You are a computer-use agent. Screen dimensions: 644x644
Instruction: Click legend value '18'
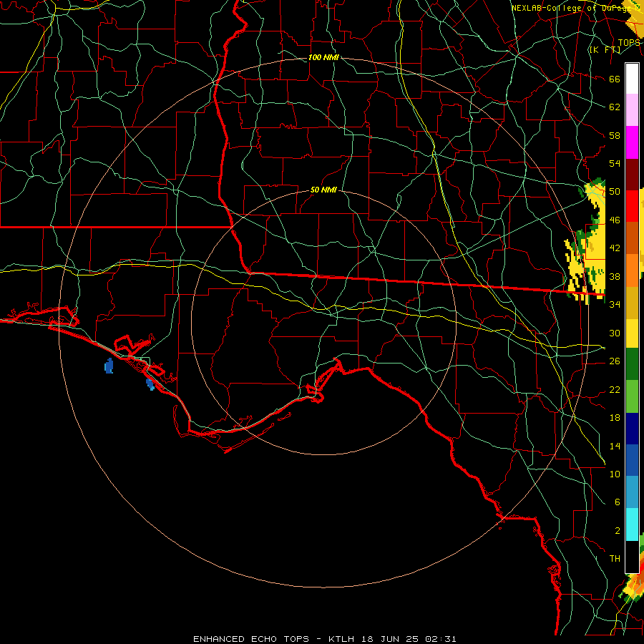point(615,418)
